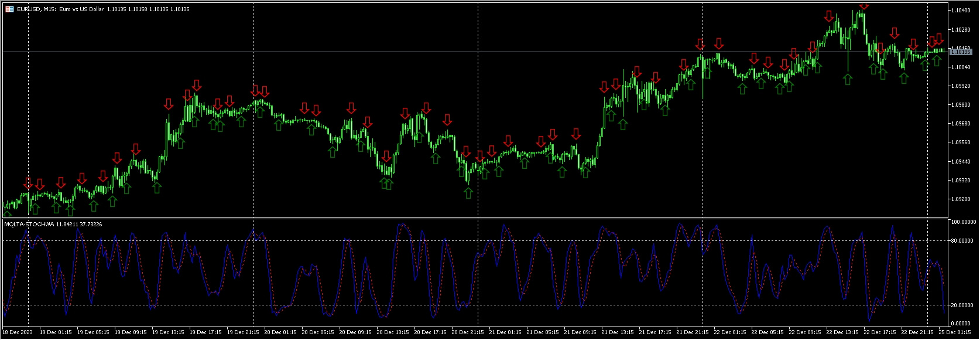Click the 21 Dec 21:15 time label
Viewport: 980px width, 340px height.
693,332
